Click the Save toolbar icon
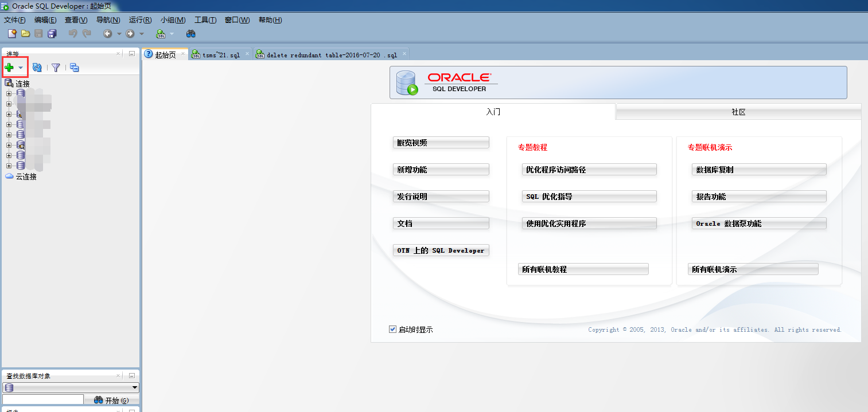Screen dimensions: 868x412 coord(39,34)
